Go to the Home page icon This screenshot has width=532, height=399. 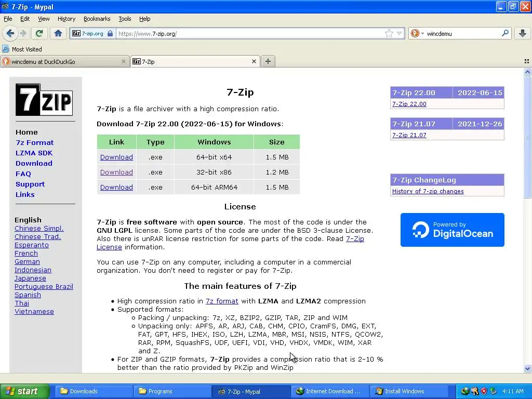click(x=58, y=33)
